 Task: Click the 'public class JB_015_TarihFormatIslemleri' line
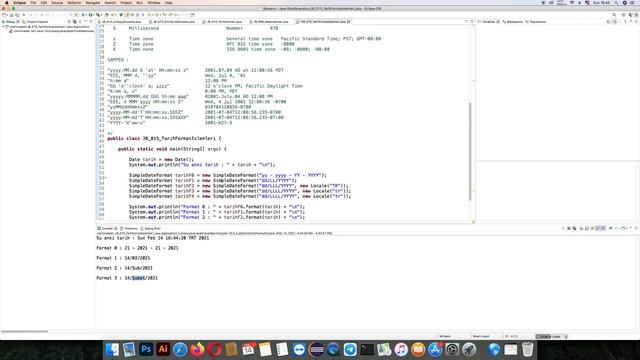[164, 138]
